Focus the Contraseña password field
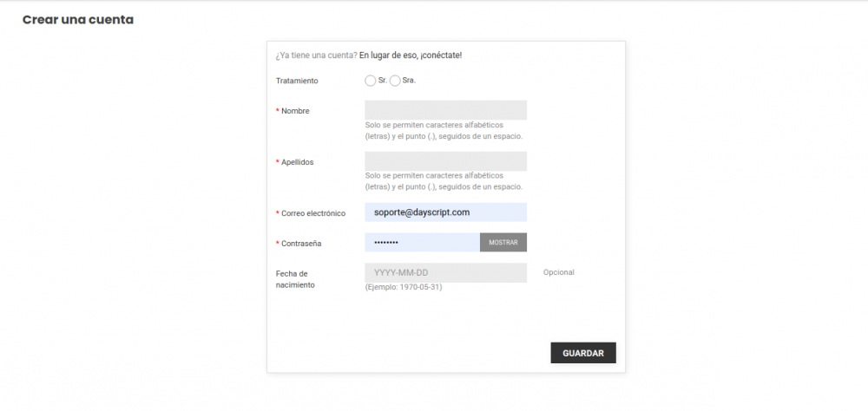Viewport: 868px width, 411px height. coord(422,243)
